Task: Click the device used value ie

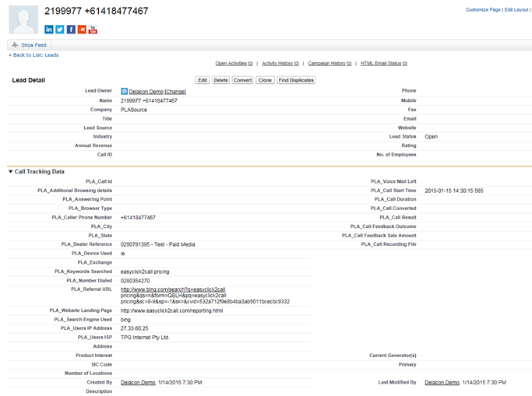Action: coord(122,254)
